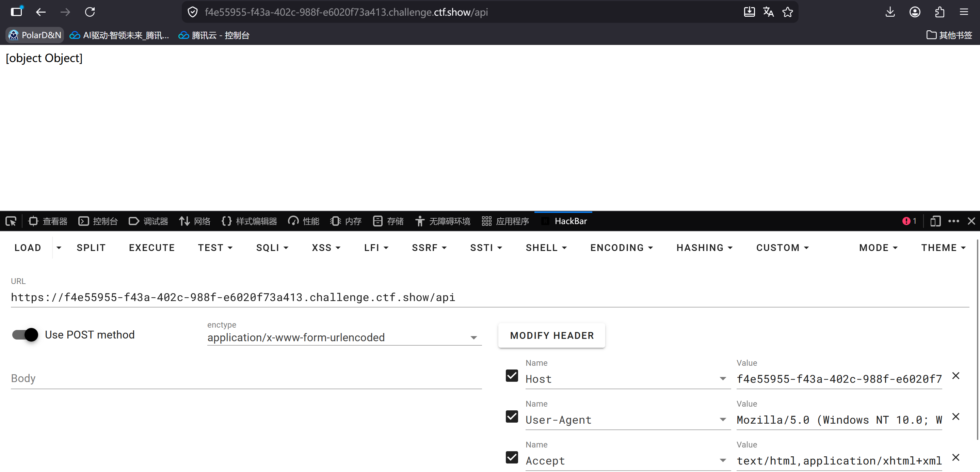Viewport: 980px width, 472px height.
Task: Switch to the 调试器 debugger tab
Action: pyautogui.click(x=148, y=221)
